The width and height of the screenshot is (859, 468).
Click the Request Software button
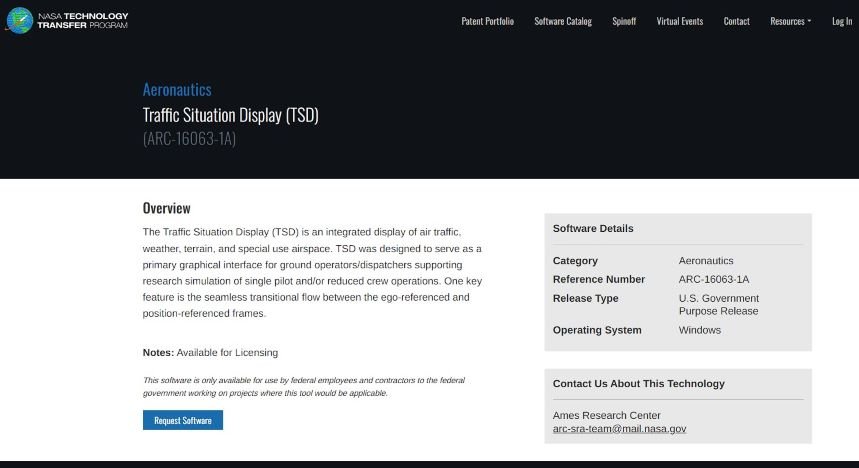(x=183, y=420)
